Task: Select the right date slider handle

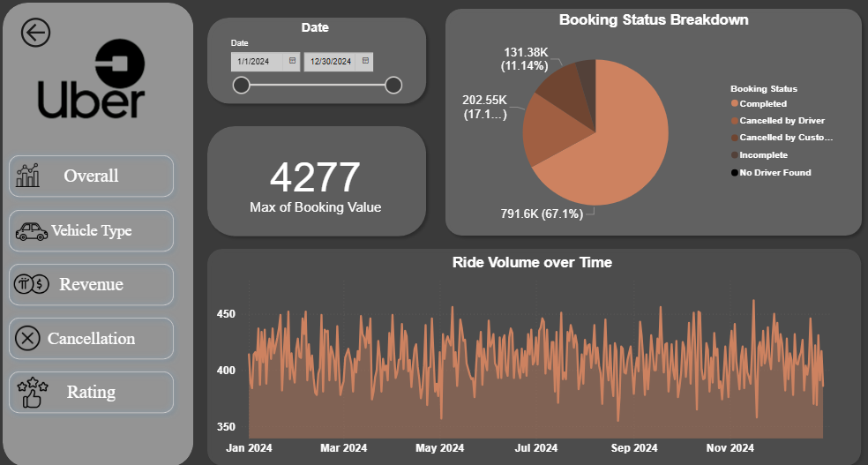Action: click(393, 85)
